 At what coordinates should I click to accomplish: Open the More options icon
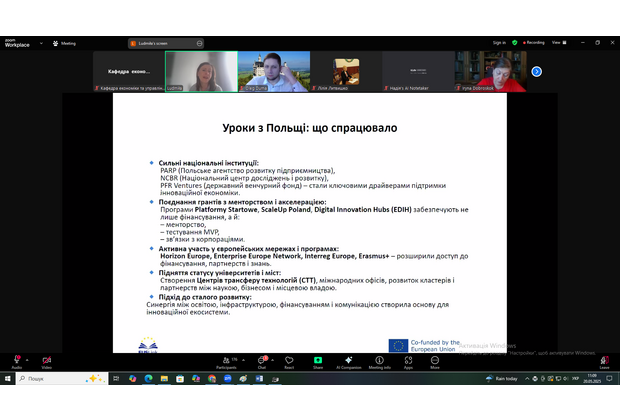(433, 360)
